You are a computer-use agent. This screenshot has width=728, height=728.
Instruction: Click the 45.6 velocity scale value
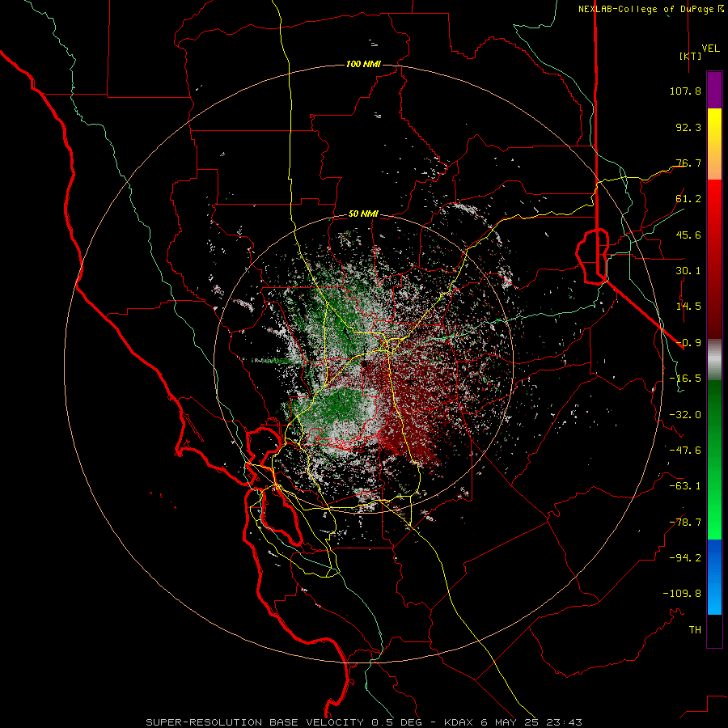coord(688,235)
